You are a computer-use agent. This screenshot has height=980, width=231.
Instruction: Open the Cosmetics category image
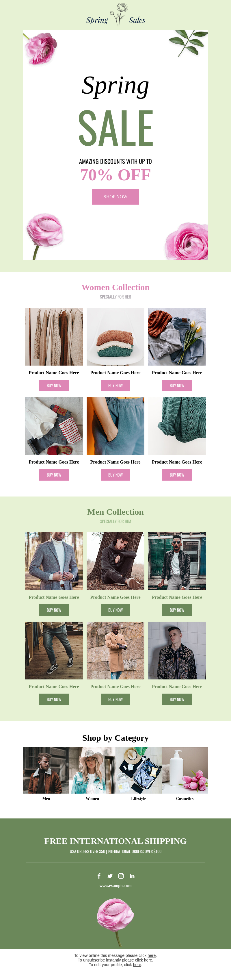[x=185, y=770]
